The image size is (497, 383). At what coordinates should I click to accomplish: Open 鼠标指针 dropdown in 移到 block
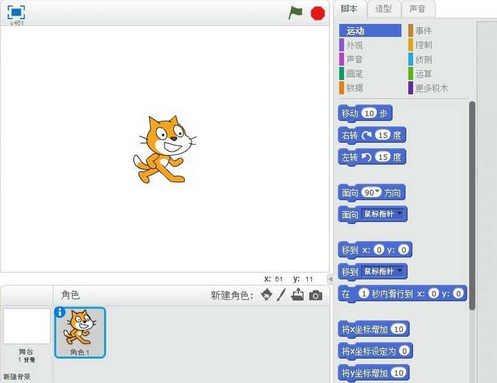point(400,271)
